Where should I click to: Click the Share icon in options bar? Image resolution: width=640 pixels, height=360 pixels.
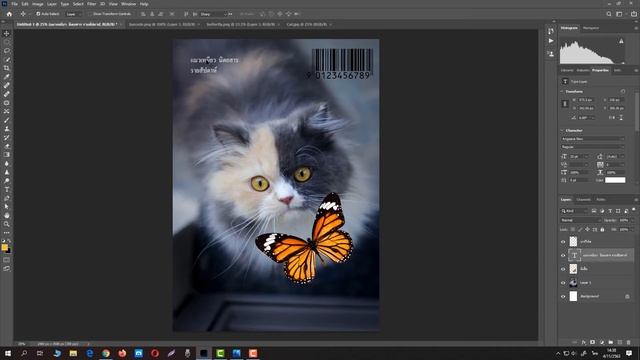pyautogui.click(x=633, y=14)
